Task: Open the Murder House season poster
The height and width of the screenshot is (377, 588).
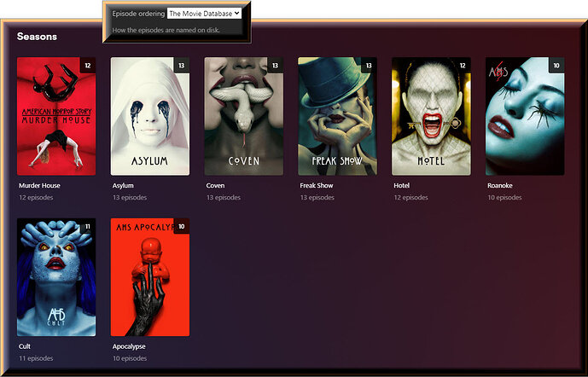Action: [56, 116]
